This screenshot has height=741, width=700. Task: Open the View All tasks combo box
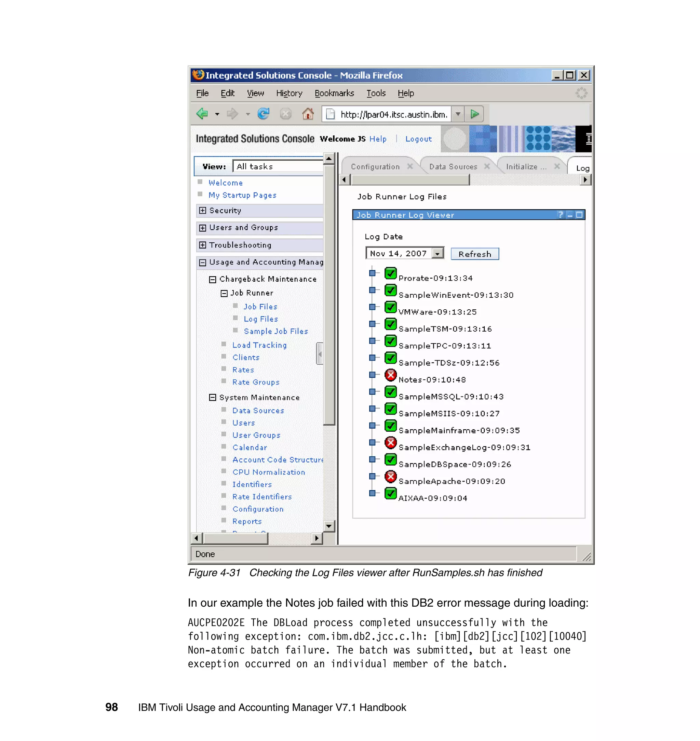pos(278,166)
